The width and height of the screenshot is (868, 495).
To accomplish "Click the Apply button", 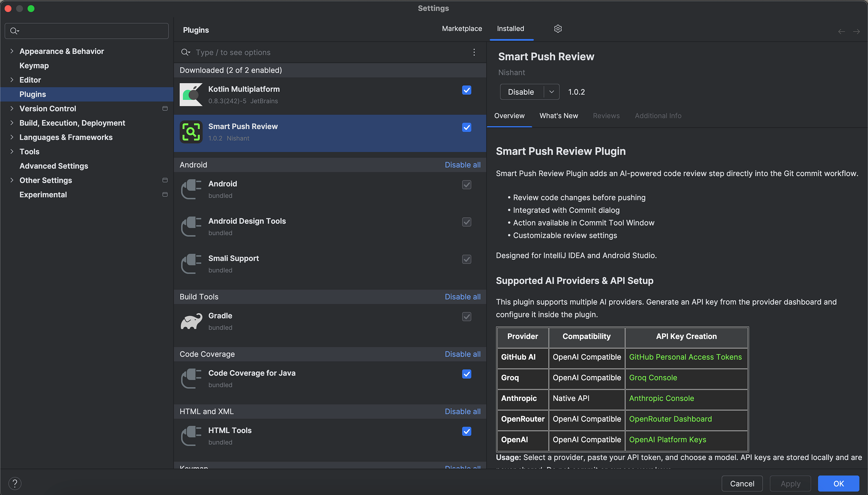I will click(790, 484).
